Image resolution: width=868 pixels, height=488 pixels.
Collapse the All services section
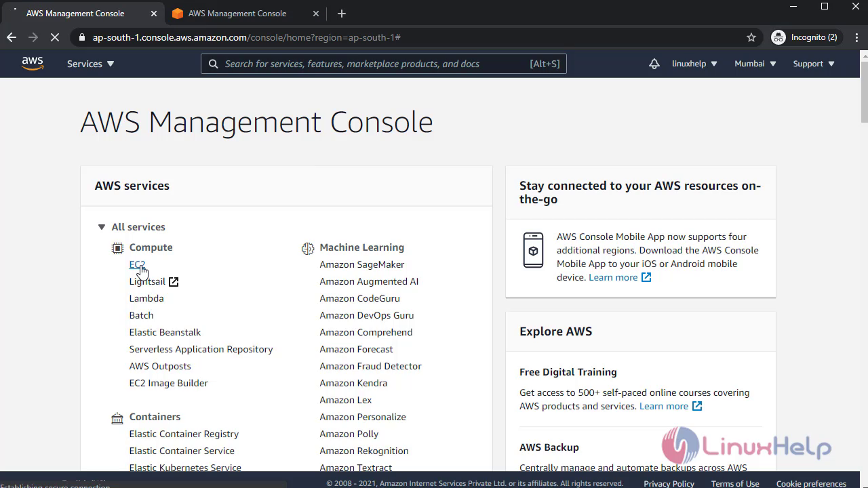point(102,227)
